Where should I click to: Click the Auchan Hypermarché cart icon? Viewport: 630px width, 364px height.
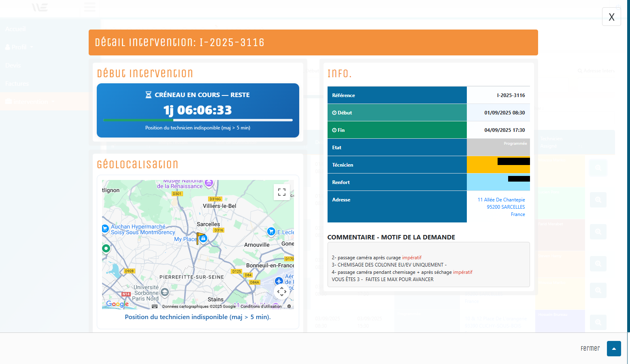point(105,228)
